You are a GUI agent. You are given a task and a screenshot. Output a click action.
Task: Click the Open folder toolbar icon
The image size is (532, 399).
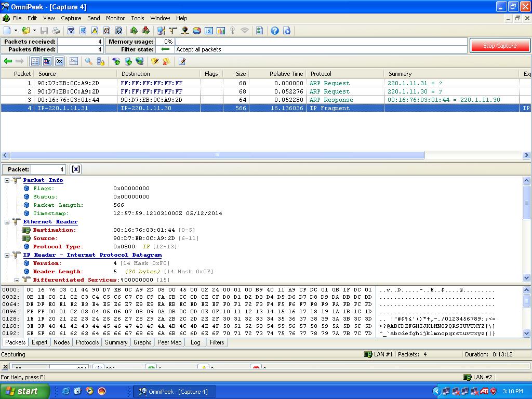click(x=26, y=31)
